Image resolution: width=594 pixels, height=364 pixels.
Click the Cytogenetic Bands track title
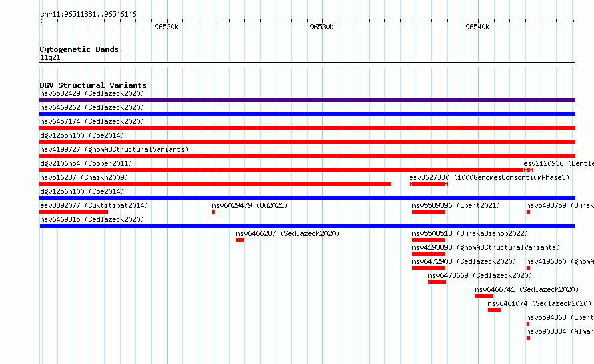(x=79, y=49)
